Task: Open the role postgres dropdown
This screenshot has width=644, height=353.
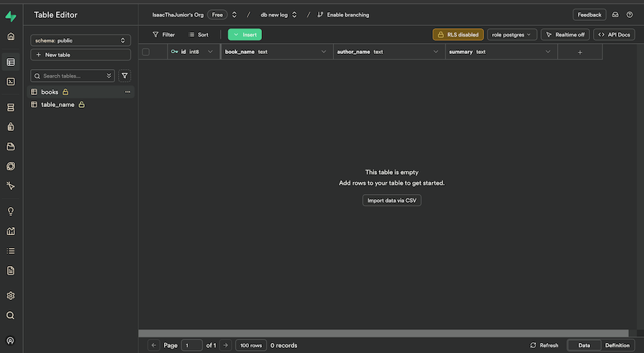Action: (x=512, y=35)
